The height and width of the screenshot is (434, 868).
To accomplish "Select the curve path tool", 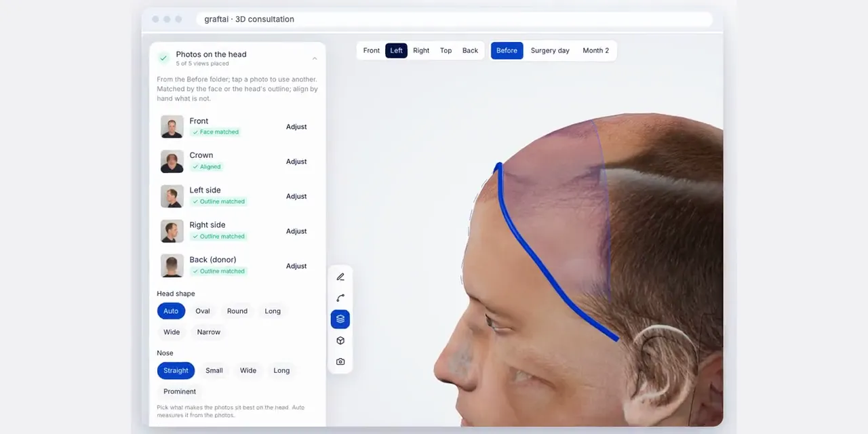I will coord(340,298).
